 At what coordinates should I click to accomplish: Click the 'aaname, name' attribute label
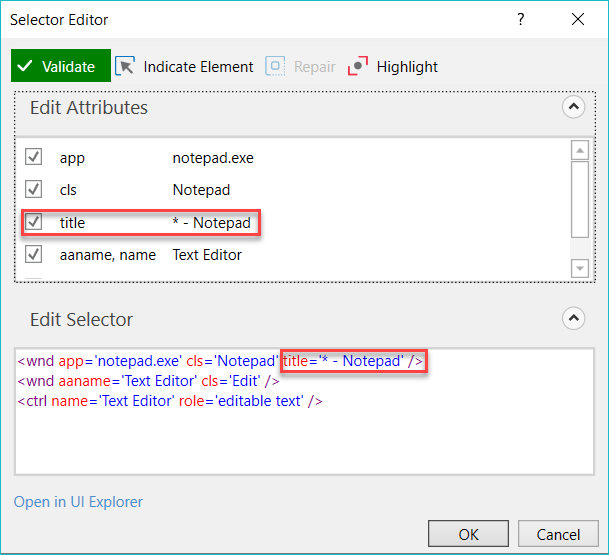pos(108,255)
